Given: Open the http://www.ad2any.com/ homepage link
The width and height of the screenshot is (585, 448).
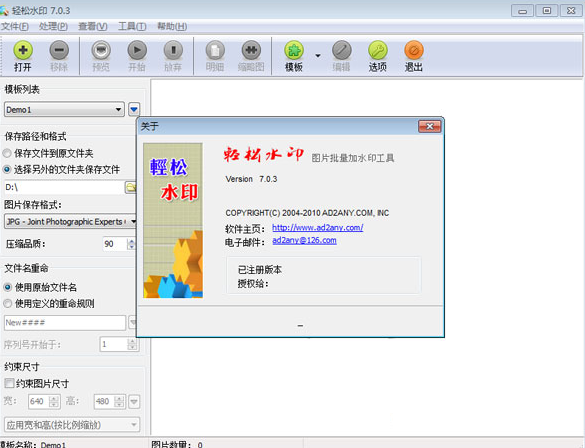Looking at the screenshot, I should [317, 228].
